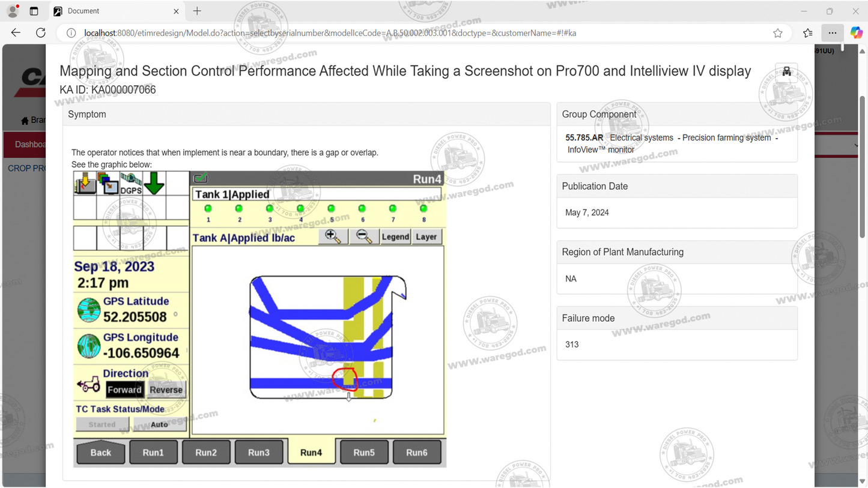View site information icon in address bar
Image resolution: width=868 pixels, height=488 pixels.
tap(71, 33)
